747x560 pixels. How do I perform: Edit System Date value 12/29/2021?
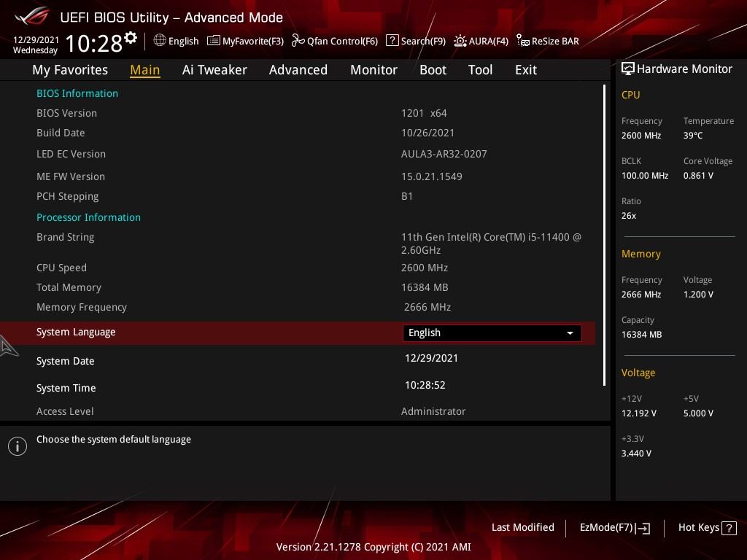pos(431,358)
